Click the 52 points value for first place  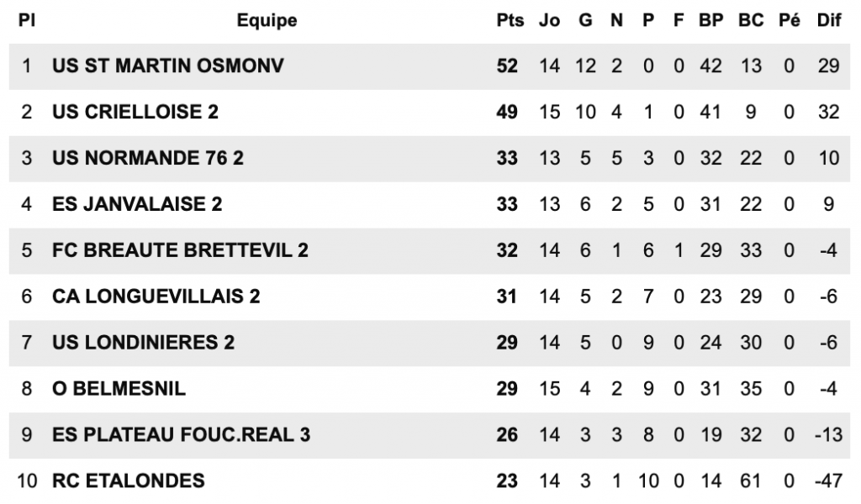(507, 66)
